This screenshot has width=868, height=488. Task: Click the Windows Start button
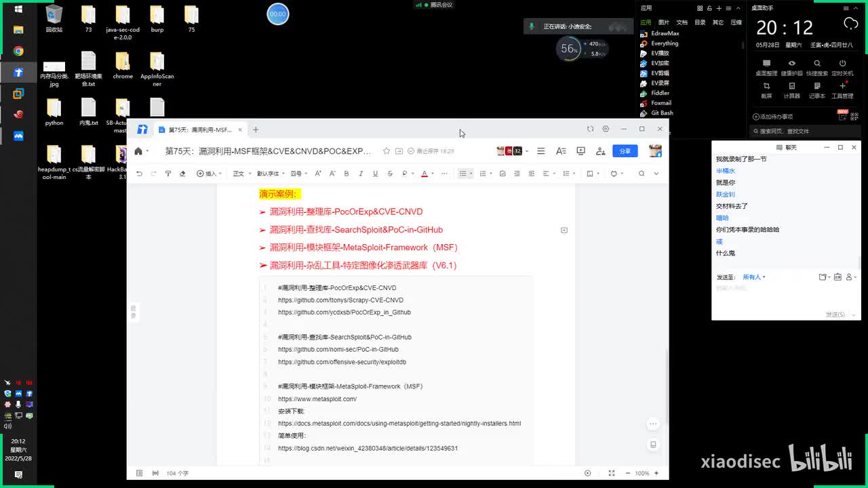18,9
